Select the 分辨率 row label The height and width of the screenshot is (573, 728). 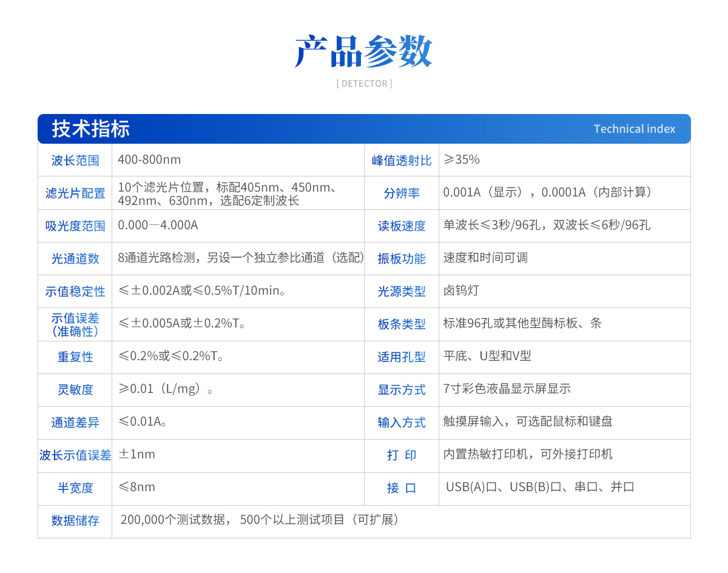(402, 193)
